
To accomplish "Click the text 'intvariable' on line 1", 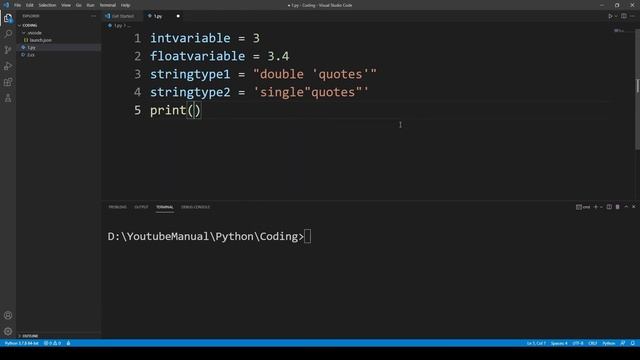I will click(190, 38).
